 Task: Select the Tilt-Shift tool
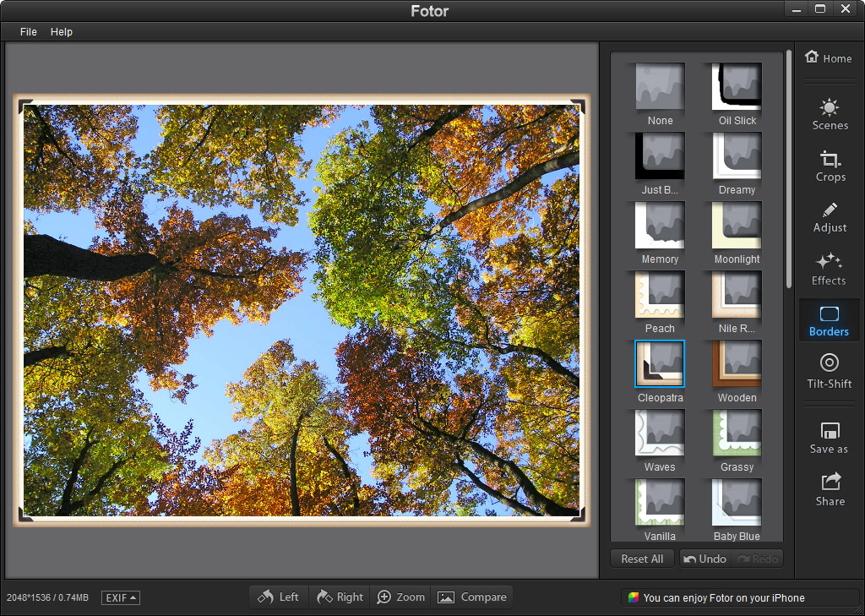(x=830, y=372)
